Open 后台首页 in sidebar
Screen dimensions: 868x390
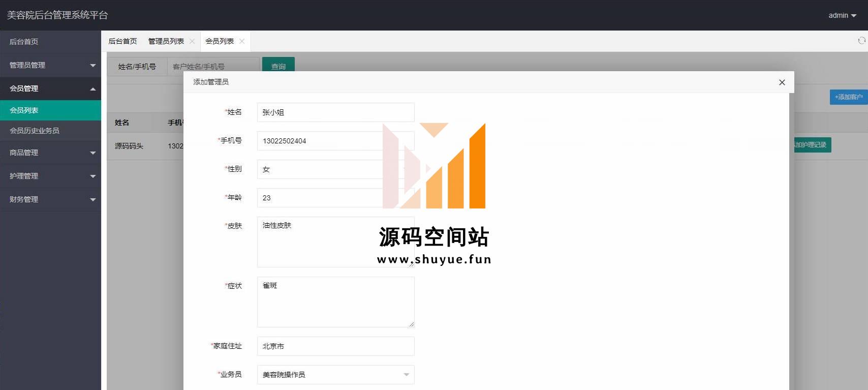50,42
